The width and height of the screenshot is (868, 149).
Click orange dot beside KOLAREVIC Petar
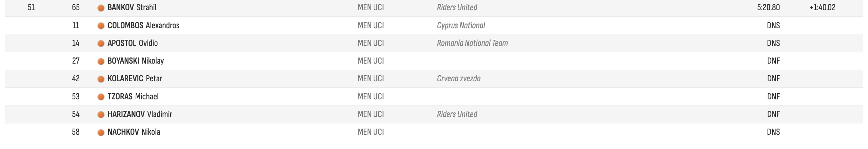tap(101, 79)
